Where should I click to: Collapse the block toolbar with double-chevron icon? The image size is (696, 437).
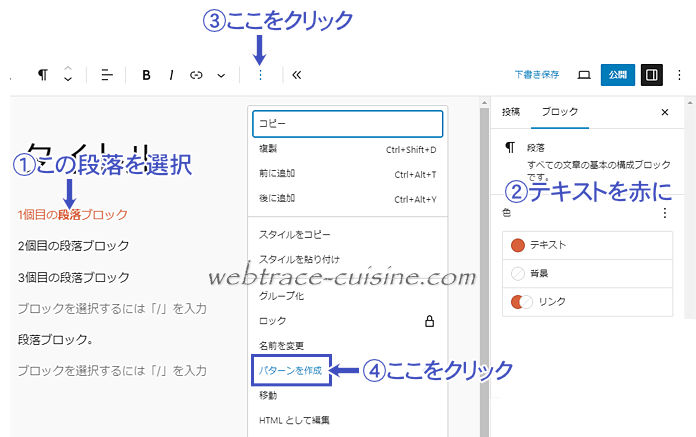tap(297, 75)
